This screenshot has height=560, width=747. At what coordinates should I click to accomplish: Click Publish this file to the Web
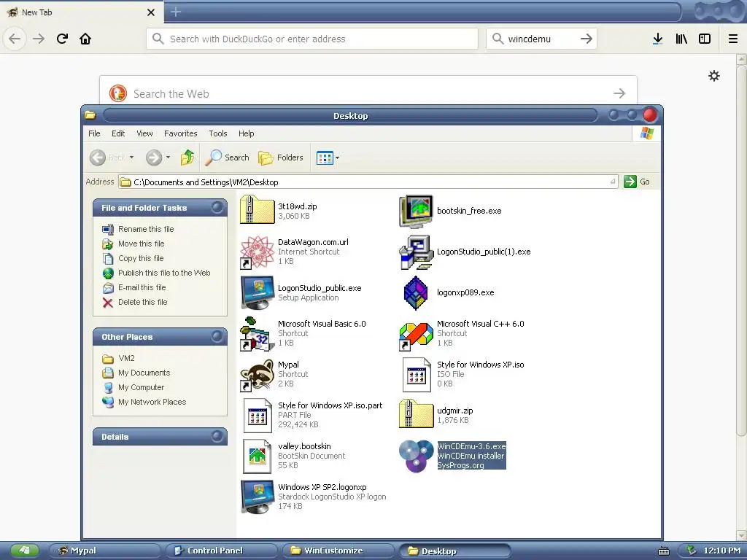click(164, 273)
